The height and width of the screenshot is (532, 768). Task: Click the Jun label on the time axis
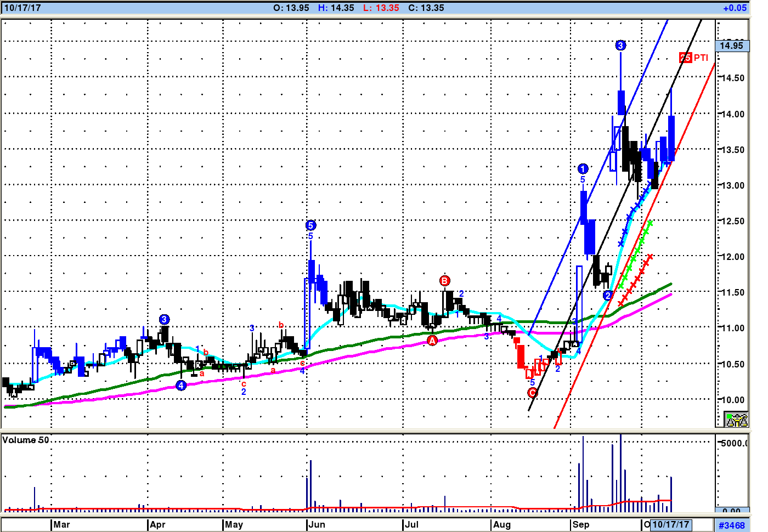[x=317, y=524]
